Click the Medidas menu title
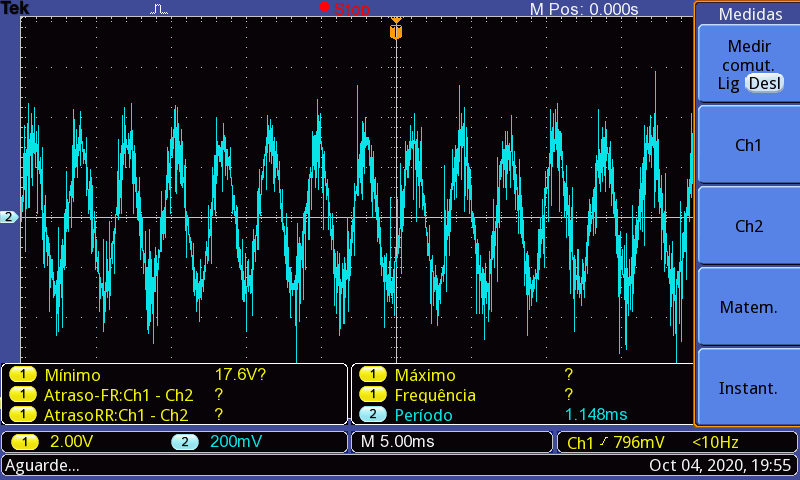The width and height of the screenshot is (800, 480). (x=750, y=14)
